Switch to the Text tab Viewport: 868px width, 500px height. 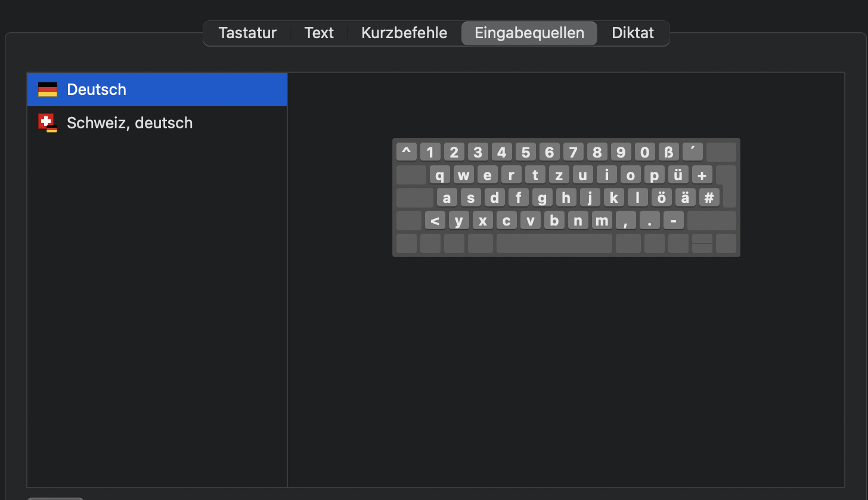[319, 33]
